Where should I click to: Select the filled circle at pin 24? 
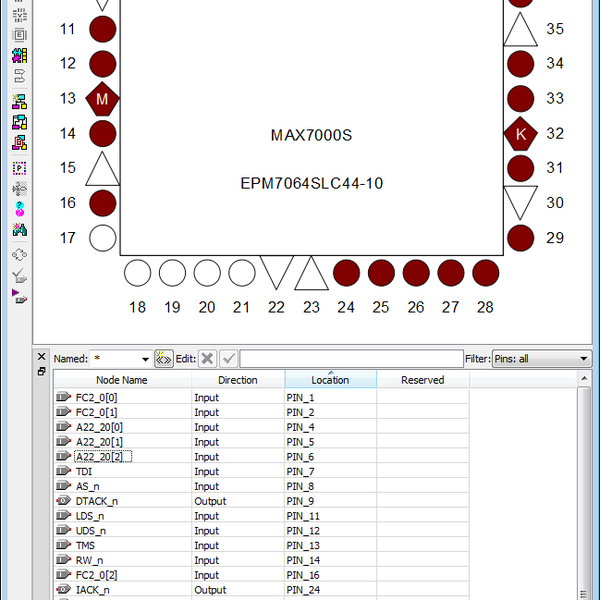[x=346, y=273]
